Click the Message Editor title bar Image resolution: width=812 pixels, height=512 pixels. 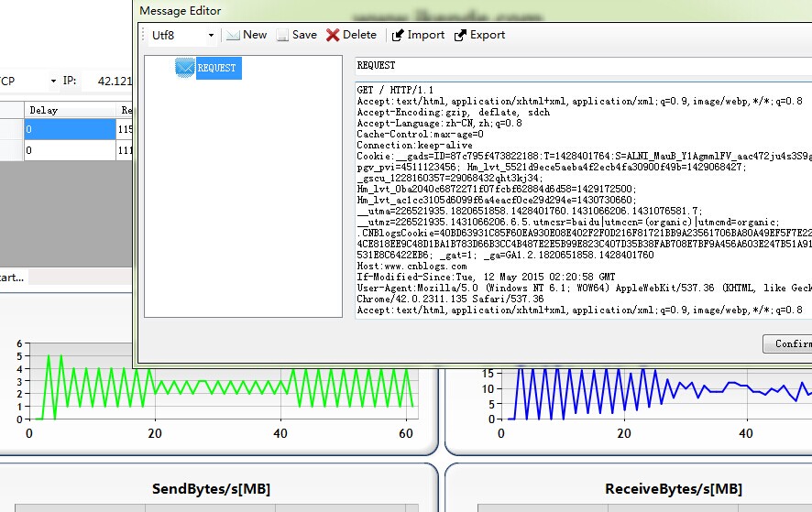472,10
